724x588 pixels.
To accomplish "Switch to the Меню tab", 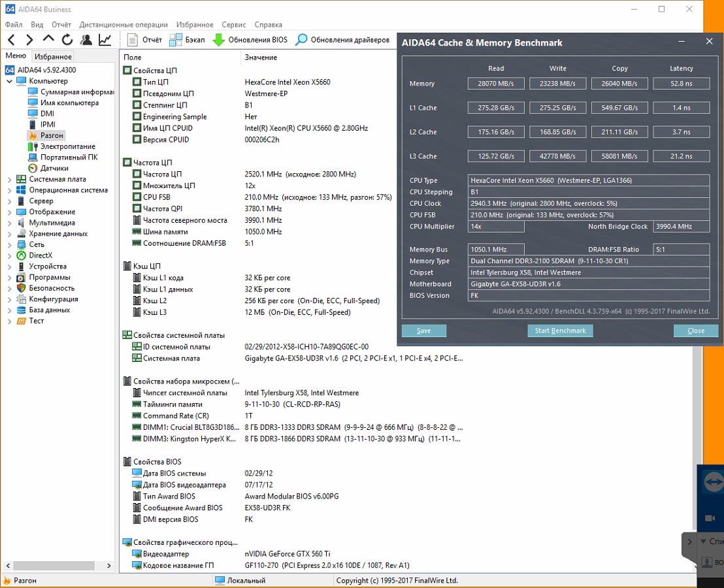I will pos(16,56).
